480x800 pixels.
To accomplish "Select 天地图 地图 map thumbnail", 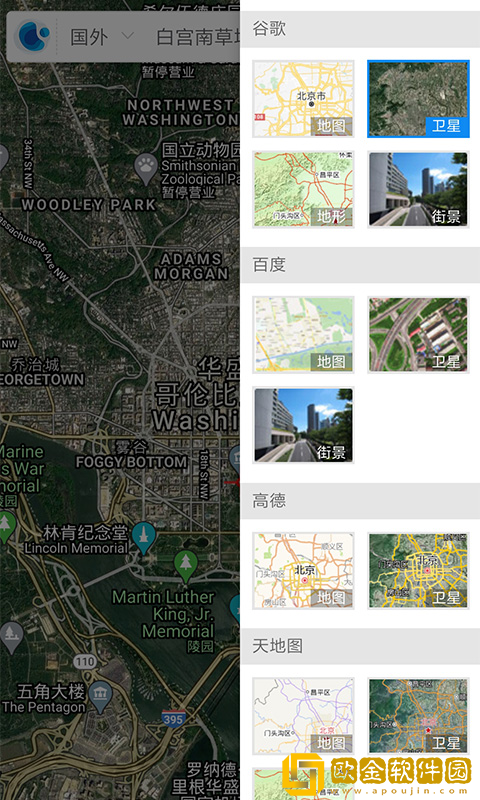I will 304,716.
